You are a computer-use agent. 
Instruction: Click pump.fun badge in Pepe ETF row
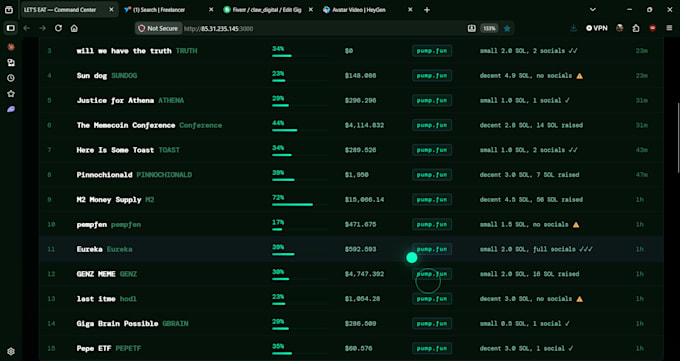(x=432, y=348)
